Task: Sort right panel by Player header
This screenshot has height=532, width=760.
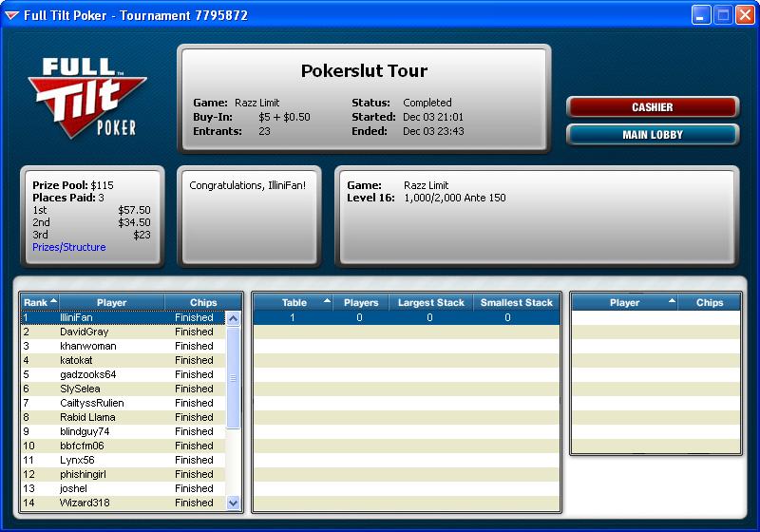Action: pyautogui.click(x=625, y=302)
